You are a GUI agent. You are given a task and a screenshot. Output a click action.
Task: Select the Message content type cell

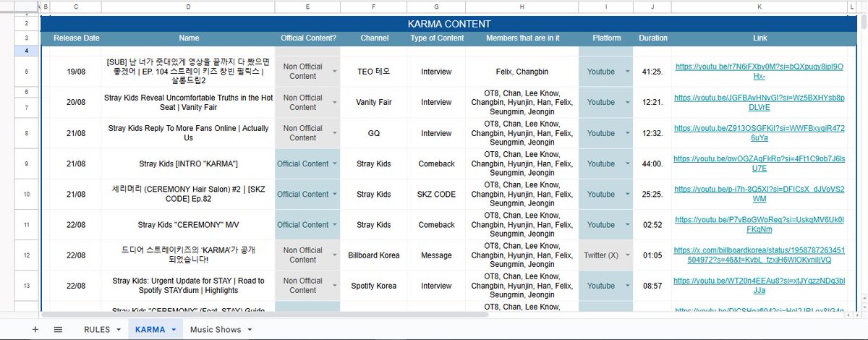(437, 255)
